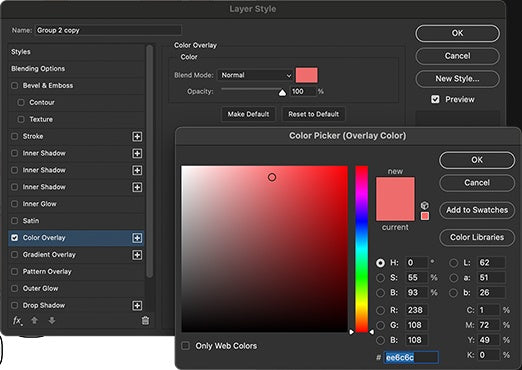Enable Inner Glow checkbox
522x370 pixels.
click(x=14, y=204)
